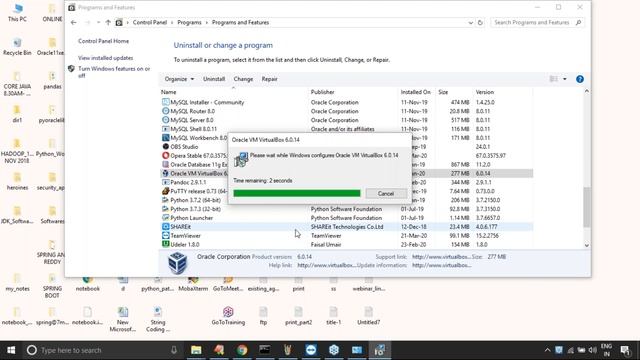The image size is (640, 360).
Task: Click the TeamViewer program icon
Action: tap(165, 236)
